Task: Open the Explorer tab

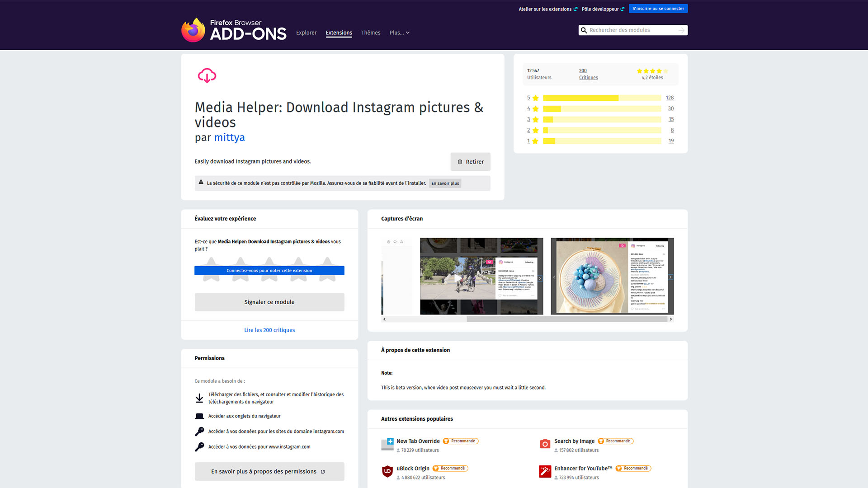Action: [x=306, y=33]
